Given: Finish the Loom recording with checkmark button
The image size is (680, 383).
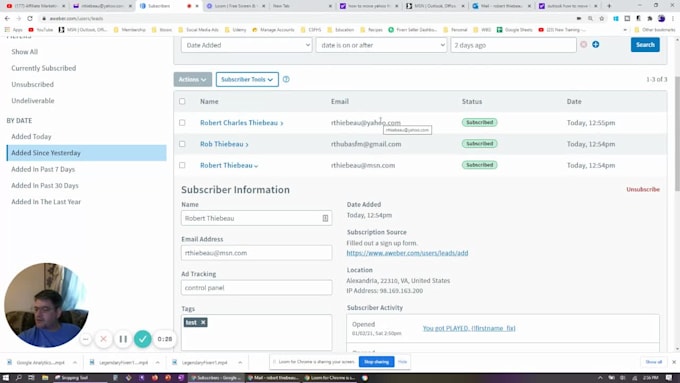Looking at the screenshot, I should (143, 339).
